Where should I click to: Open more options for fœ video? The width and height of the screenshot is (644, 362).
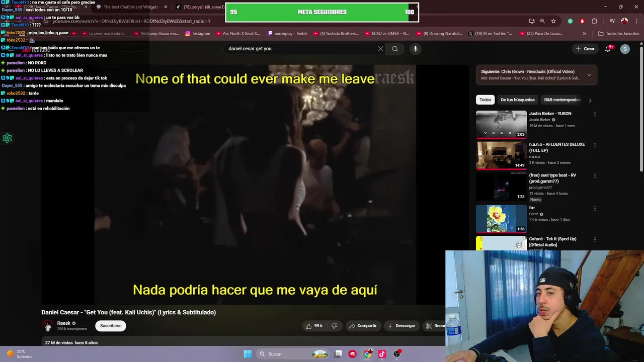point(595,208)
